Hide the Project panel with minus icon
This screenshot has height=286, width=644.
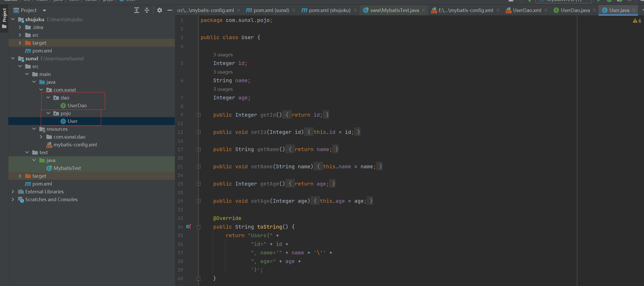170,10
